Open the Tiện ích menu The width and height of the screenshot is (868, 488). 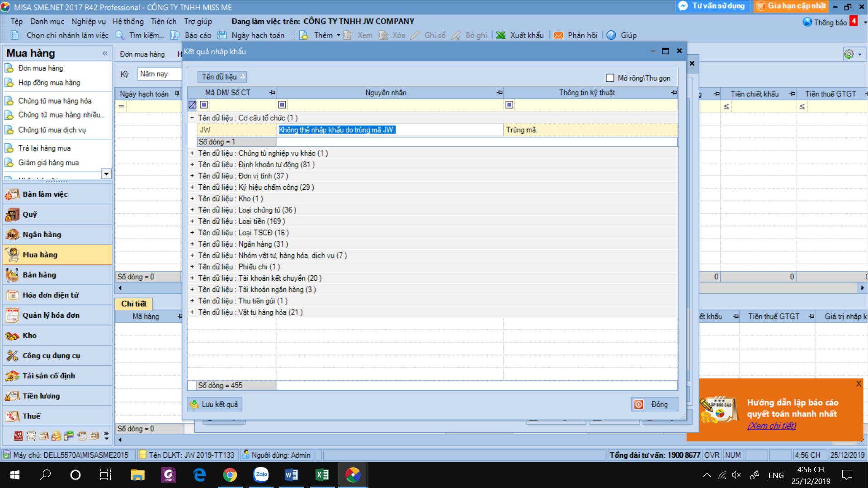(164, 21)
